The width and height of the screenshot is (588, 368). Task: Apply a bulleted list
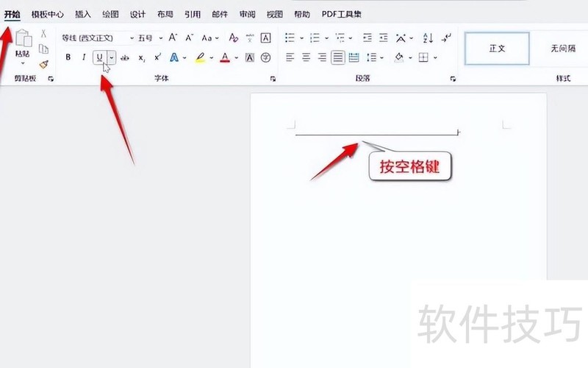click(x=290, y=38)
